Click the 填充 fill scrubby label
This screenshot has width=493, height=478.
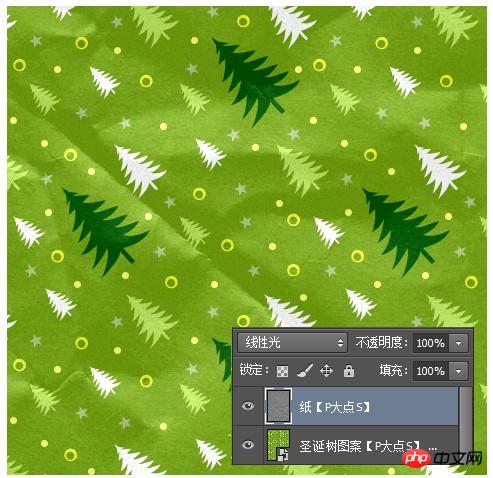click(394, 370)
